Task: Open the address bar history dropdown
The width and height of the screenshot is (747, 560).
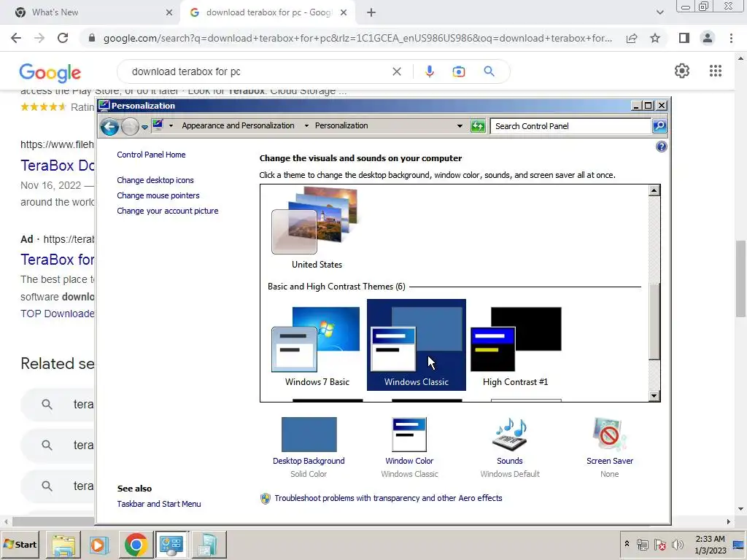Action: [x=460, y=126]
